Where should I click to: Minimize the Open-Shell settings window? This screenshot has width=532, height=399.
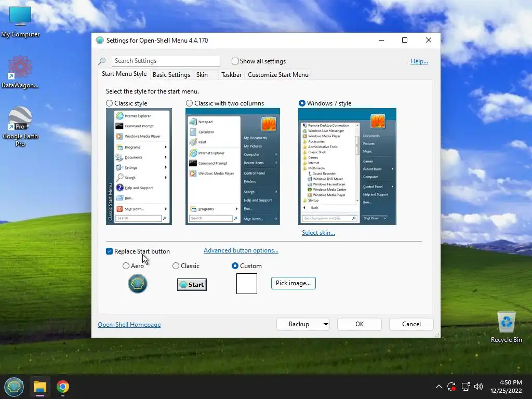[381, 41]
